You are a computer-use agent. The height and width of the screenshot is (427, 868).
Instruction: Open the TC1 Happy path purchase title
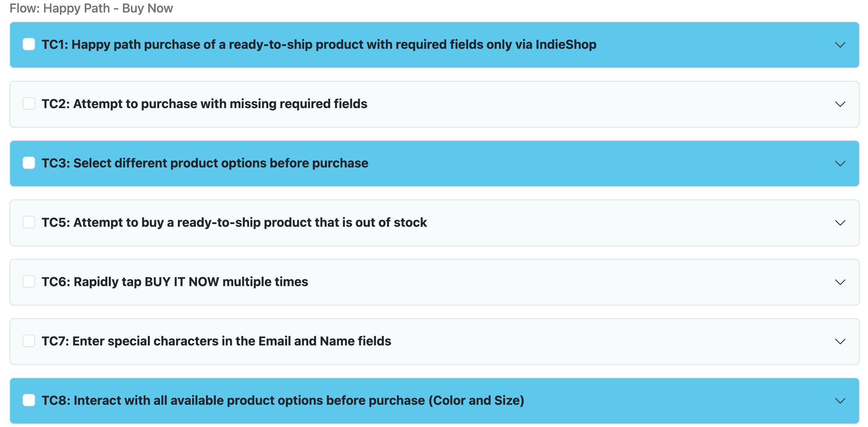coord(319,44)
